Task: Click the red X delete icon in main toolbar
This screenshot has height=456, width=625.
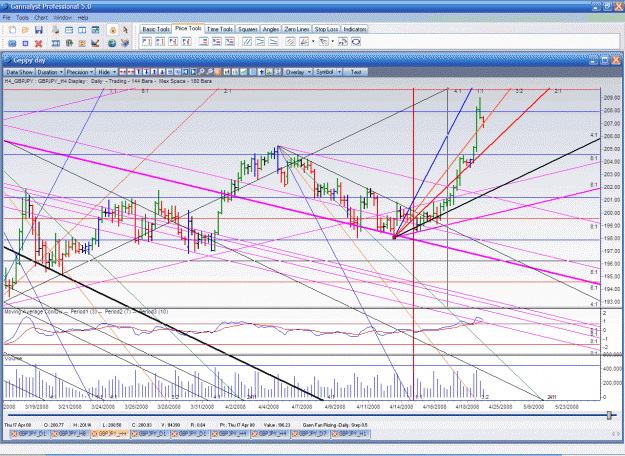Action: coord(39,43)
